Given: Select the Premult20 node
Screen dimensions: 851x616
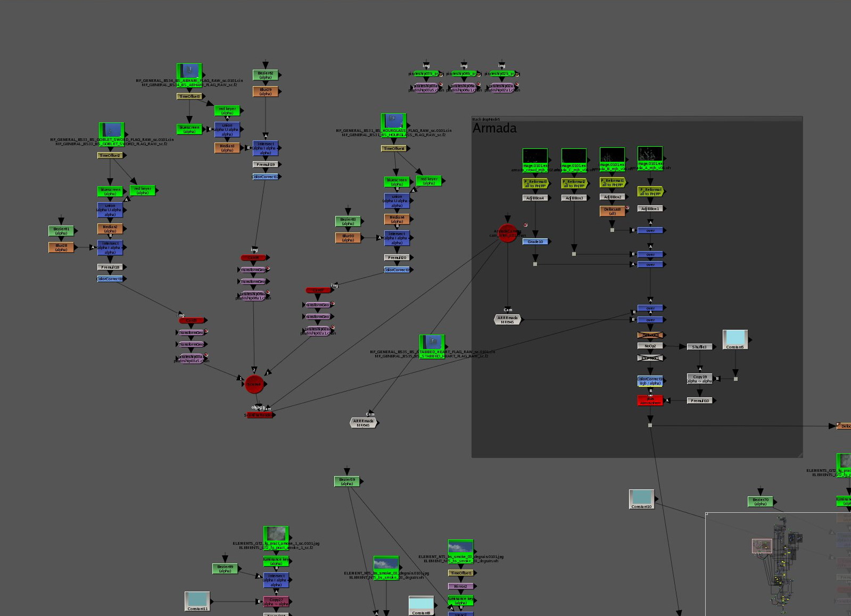Looking at the screenshot, I should (x=397, y=257).
